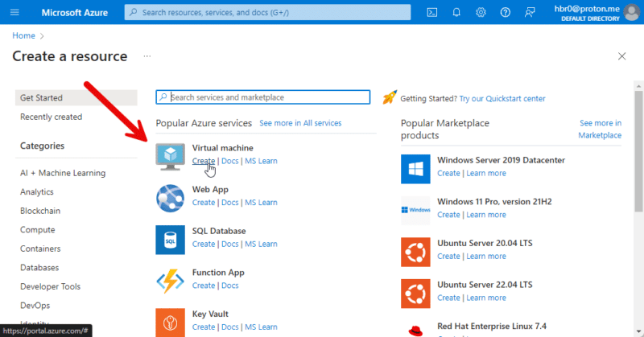Click the Feedback icon in header
This screenshot has width=644, height=337.
(529, 12)
